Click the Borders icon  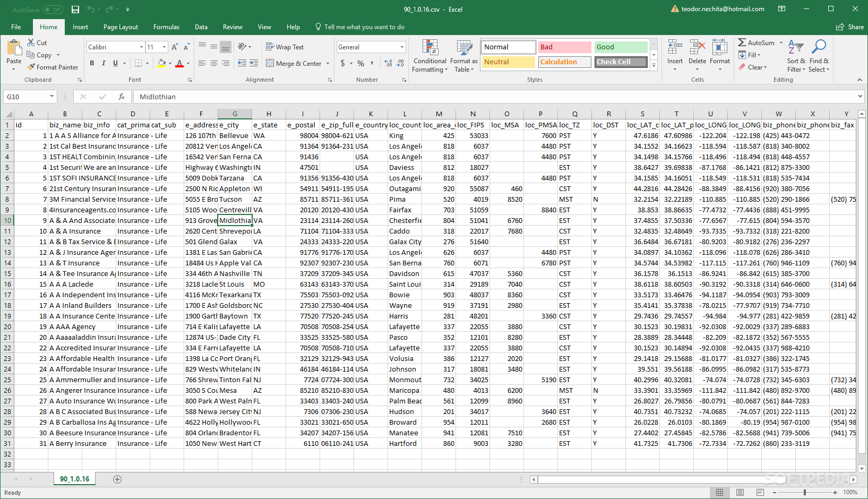[138, 63]
